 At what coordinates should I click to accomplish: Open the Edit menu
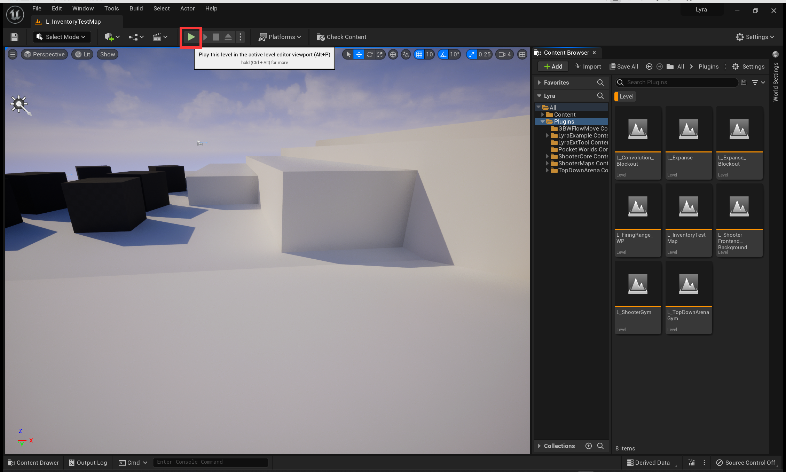[57, 9]
